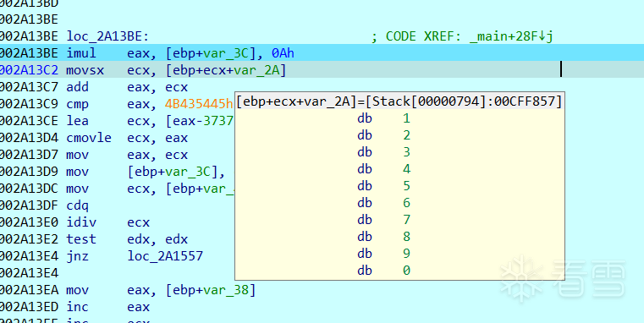Select the movsx instruction mnemonic

point(85,70)
